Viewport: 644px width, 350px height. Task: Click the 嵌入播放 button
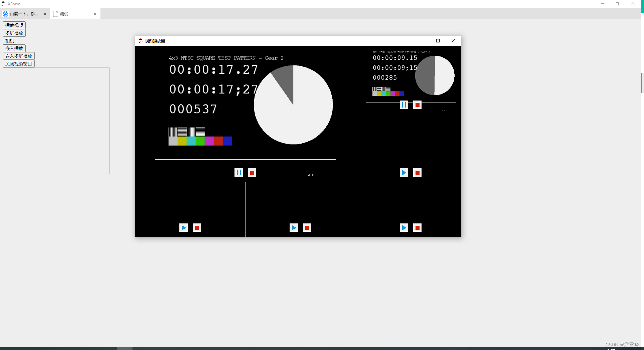14,48
